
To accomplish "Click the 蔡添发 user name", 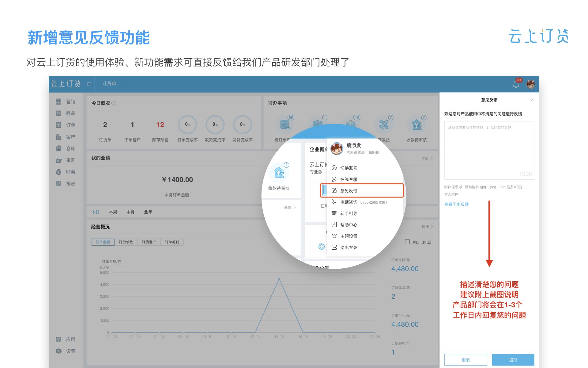I will coord(354,145).
